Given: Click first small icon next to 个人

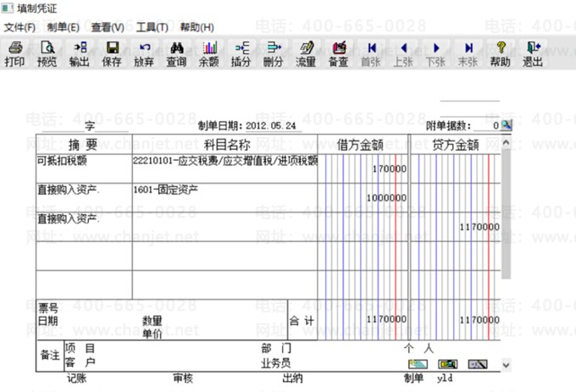Looking at the screenshot, I should pyautogui.click(x=418, y=364).
